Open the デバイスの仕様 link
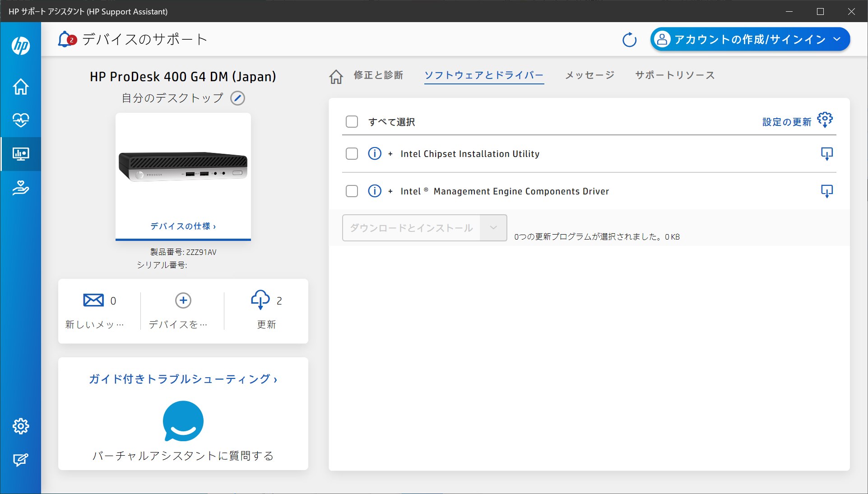This screenshot has width=868, height=494. tap(183, 226)
